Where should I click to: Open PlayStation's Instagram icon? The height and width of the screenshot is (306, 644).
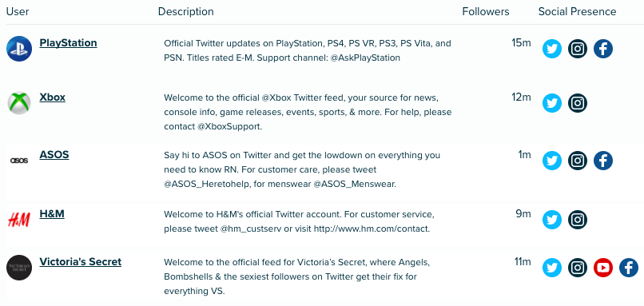point(578,49)
